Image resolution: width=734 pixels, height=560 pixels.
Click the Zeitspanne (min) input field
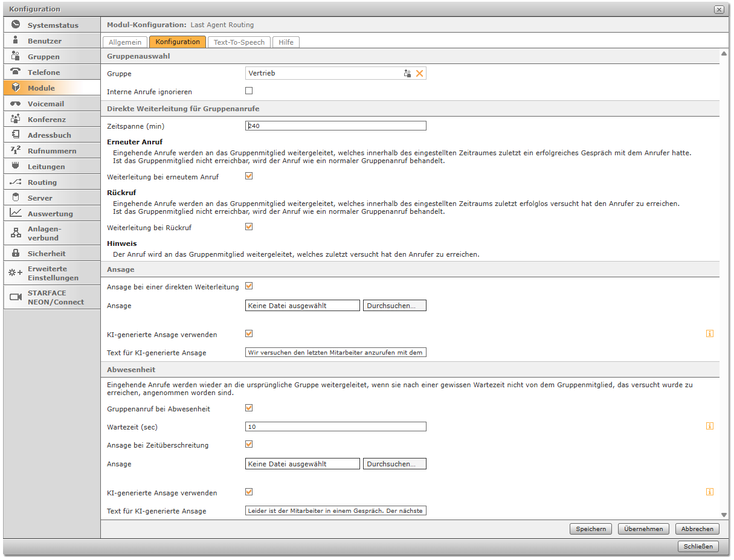pos(335,126)
